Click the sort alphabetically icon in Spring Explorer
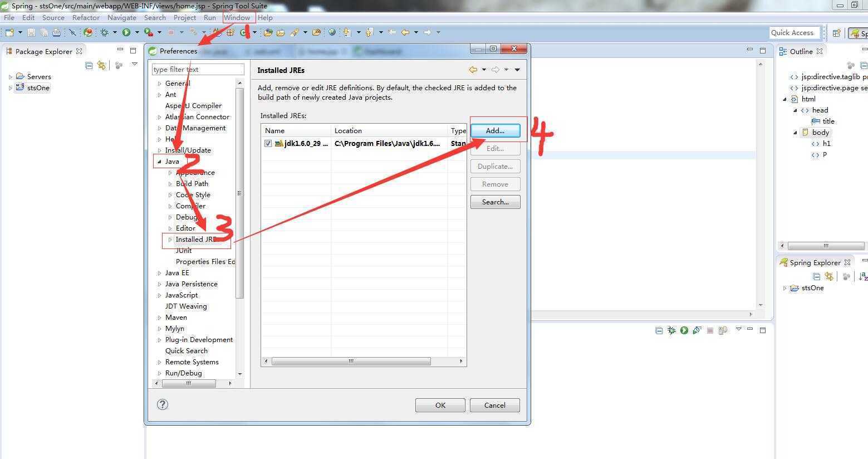 coord(863,276)
